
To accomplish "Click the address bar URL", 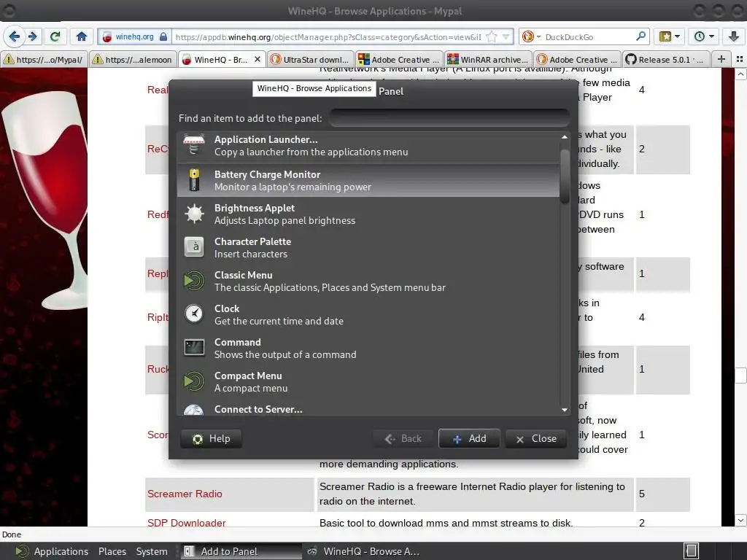I will pos(328,36).
